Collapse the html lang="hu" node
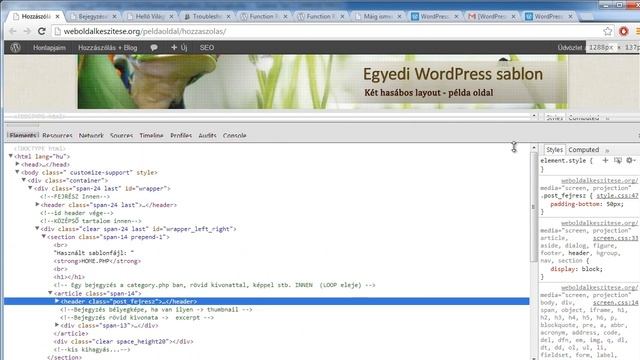Image resolution: width=640 pixels, height=360 pixels. tap(11, 156)
